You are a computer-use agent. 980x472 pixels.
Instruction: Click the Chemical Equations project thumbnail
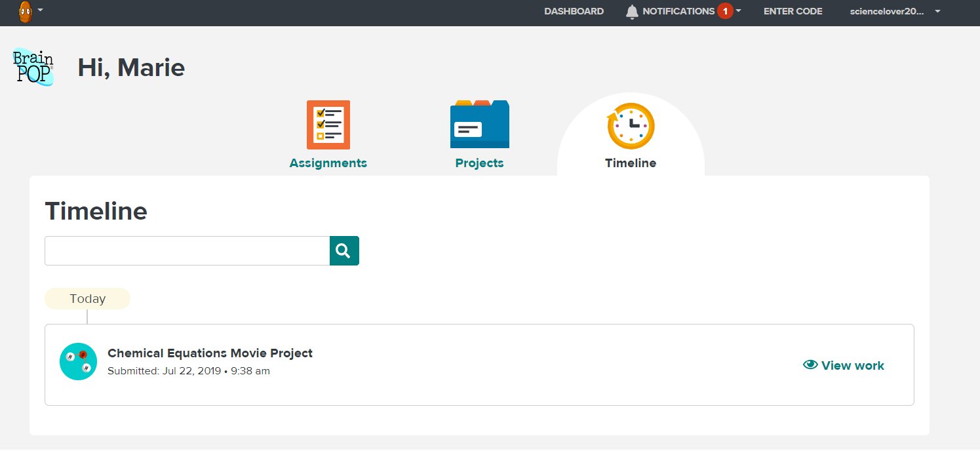coord(78,361)
